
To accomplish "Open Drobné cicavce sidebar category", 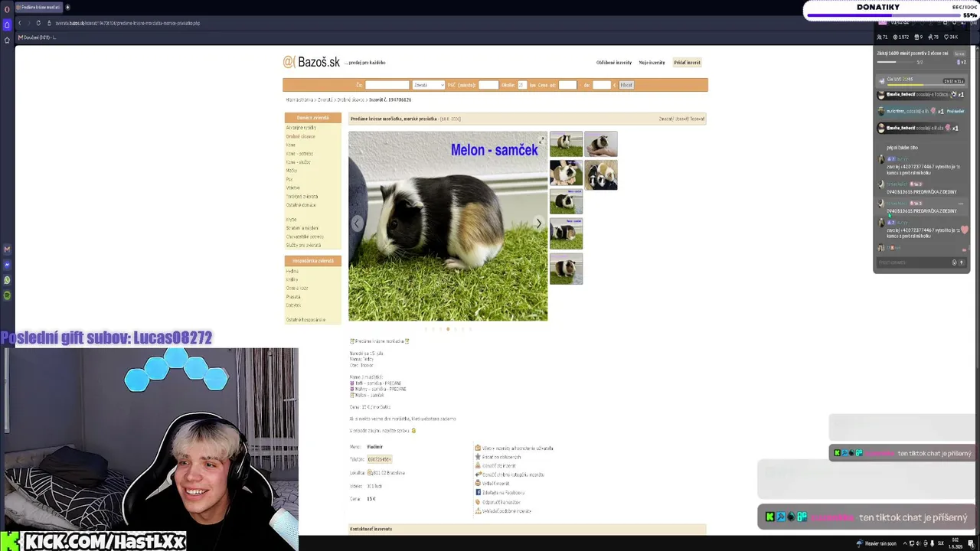I will pyautogui.click(x=301, y=136).
